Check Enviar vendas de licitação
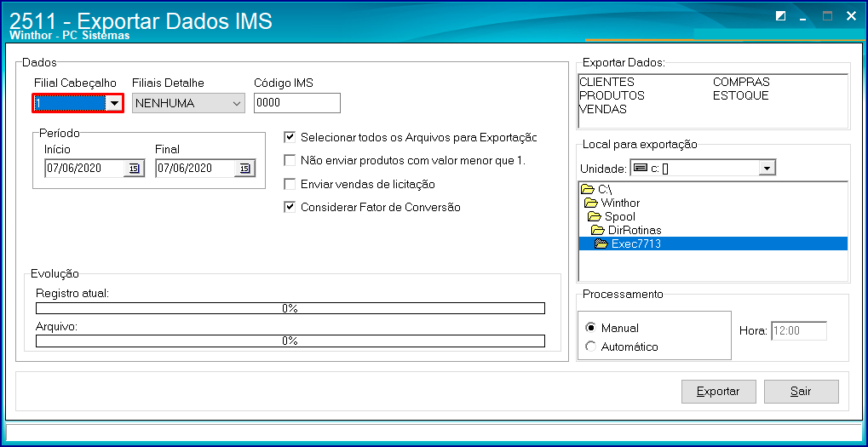The width and height of the screenshot is (868, 447). [x=289, y=184]
